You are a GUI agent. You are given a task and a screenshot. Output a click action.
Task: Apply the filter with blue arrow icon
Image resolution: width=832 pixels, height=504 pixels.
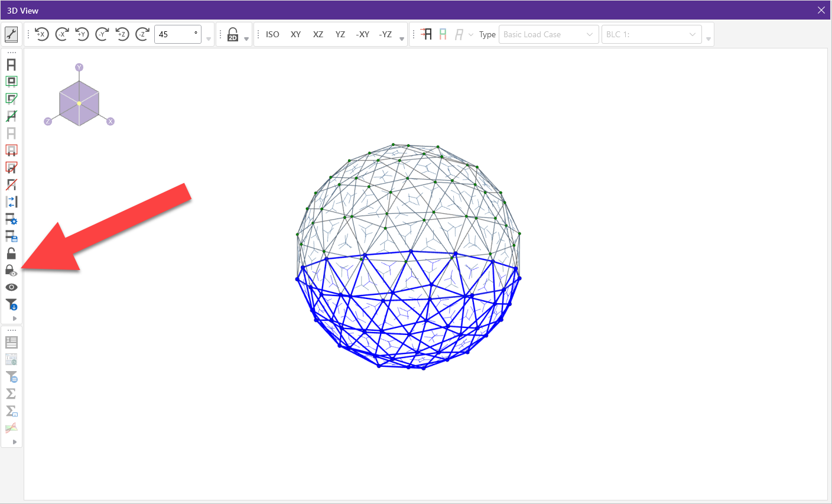[11, 304]
